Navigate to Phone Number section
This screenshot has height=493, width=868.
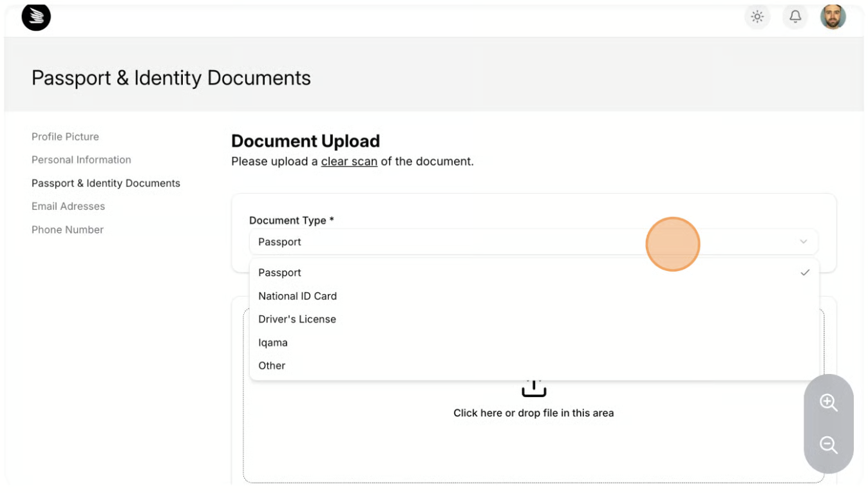tap(68, 230)
